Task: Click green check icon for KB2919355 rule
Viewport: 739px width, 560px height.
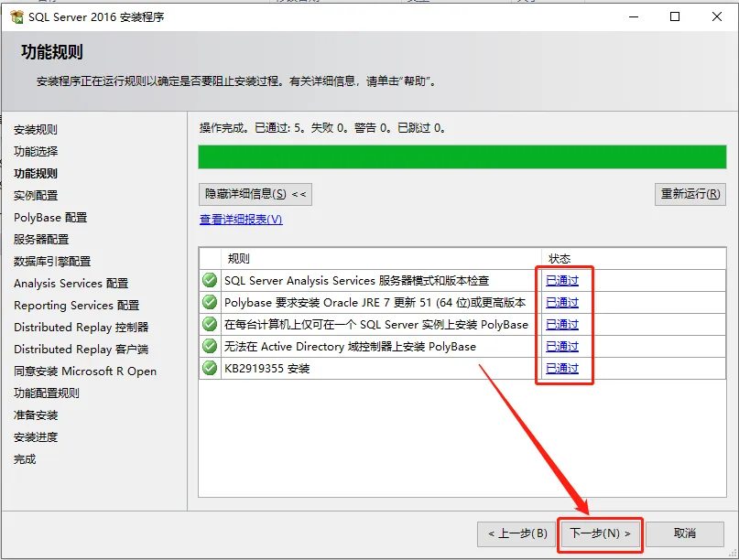Action: (210, 368)
